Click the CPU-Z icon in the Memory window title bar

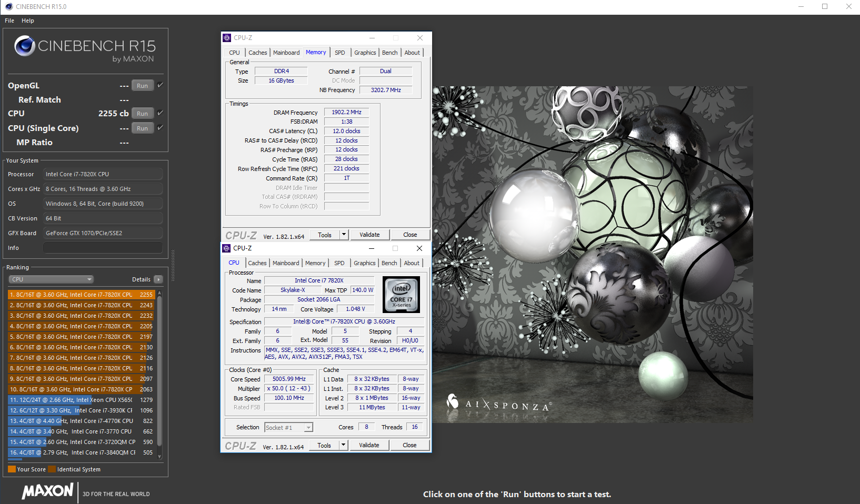[227, 38]
